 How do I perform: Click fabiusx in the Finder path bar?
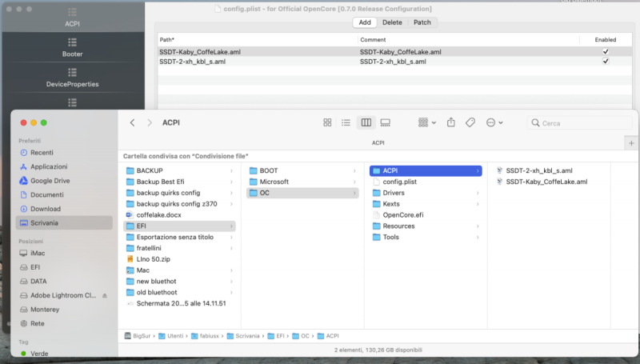tap(205, 336)
